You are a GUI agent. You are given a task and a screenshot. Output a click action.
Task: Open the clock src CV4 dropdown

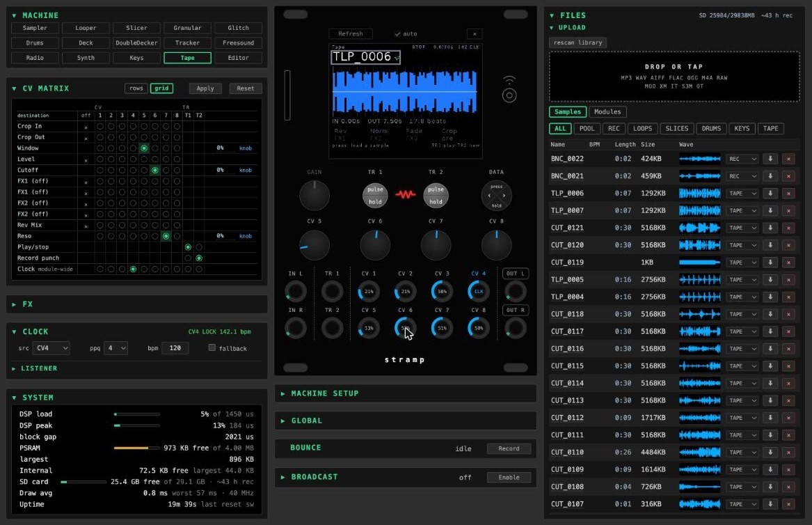pyautogui.click(x=51, y=348)
